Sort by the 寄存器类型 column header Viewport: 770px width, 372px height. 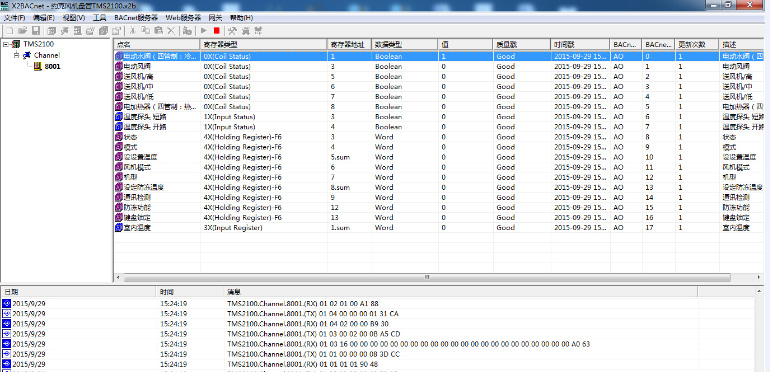264,44
